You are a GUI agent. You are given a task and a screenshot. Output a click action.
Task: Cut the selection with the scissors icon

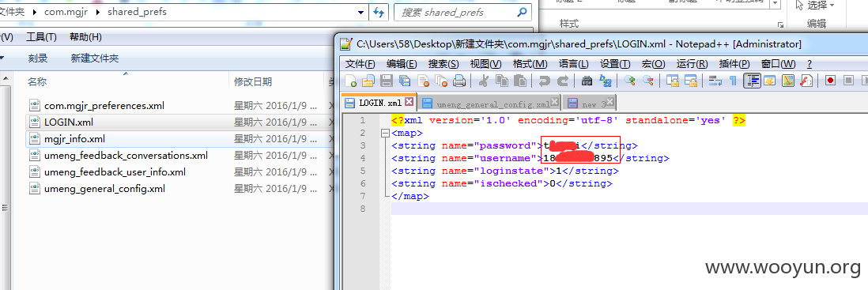[483, 81]
